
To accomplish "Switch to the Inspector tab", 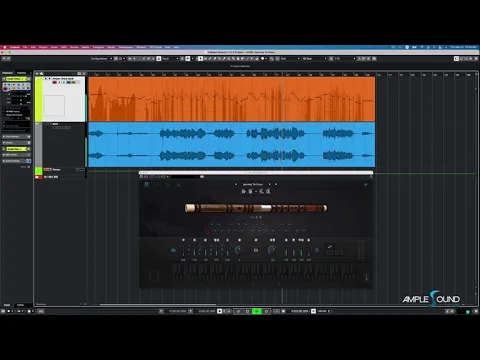I will (x=7, y=73).
